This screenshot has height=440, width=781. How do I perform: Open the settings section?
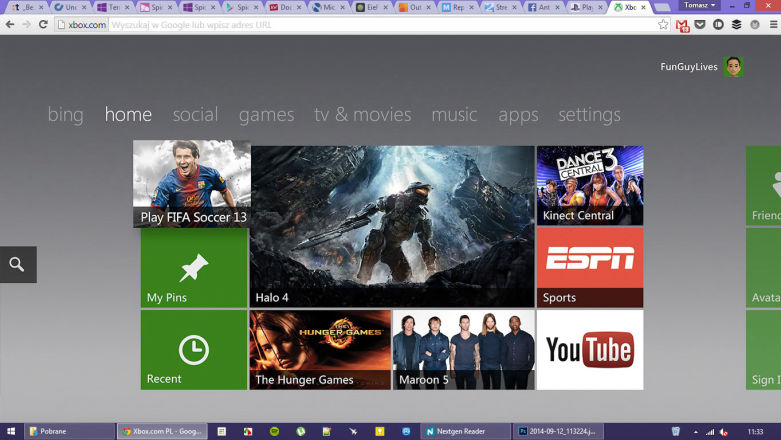[x=589, y=115]
